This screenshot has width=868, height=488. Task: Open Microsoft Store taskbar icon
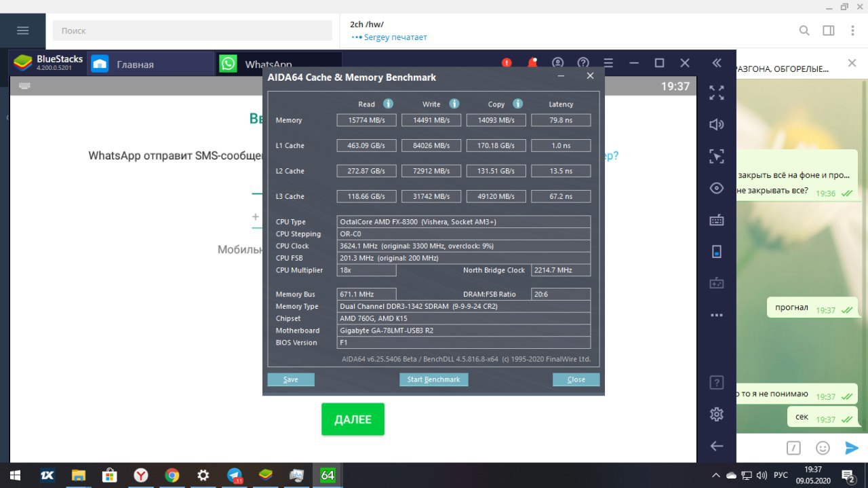click(109, 475)
